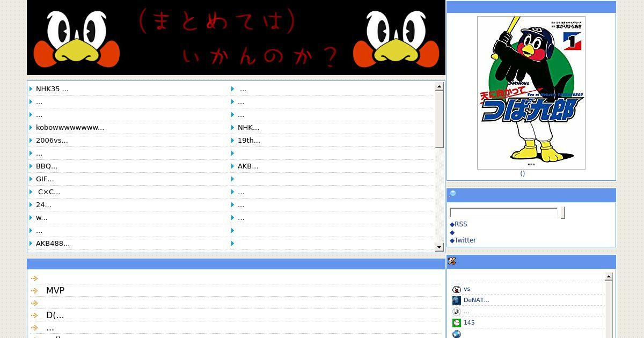
Task: Click the globe icon in the sidebar list
Action: (457, 334)
